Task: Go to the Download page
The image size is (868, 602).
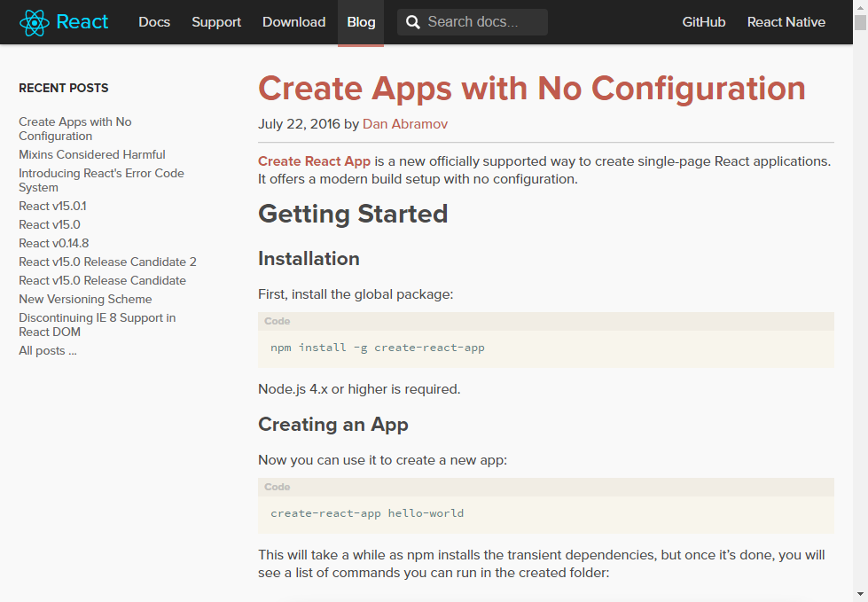Action: [293, 22]
